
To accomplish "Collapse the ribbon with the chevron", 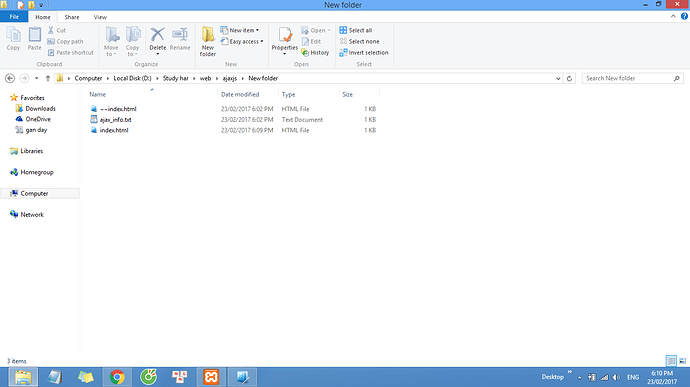I will (673, 16).
